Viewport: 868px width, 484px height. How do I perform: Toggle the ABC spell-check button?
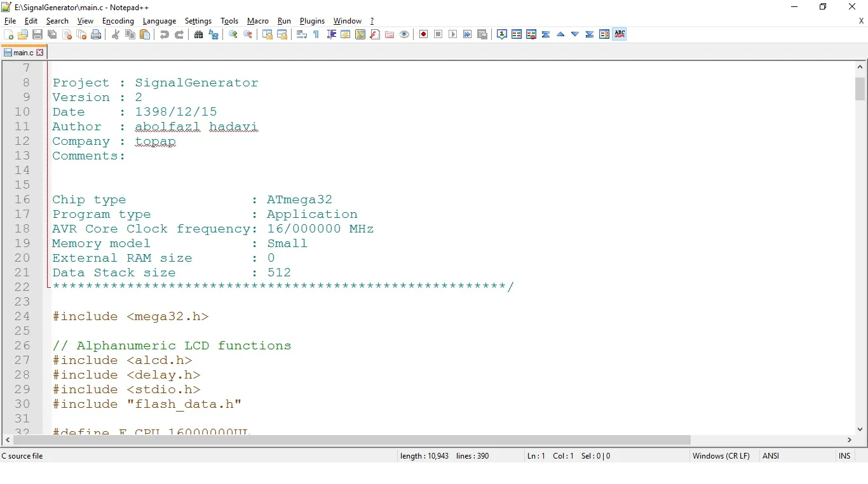620,34
